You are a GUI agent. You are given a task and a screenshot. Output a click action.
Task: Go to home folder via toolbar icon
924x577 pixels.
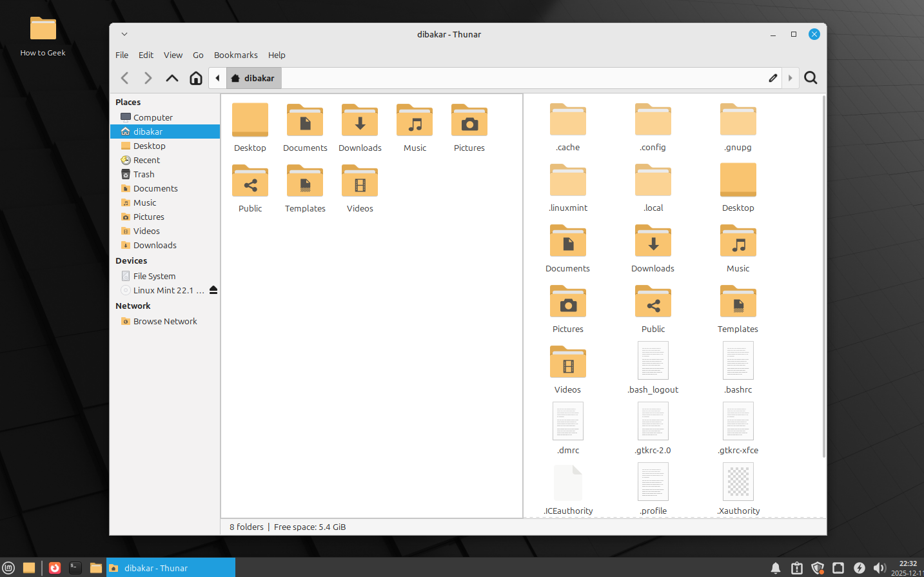pos(196,78)
